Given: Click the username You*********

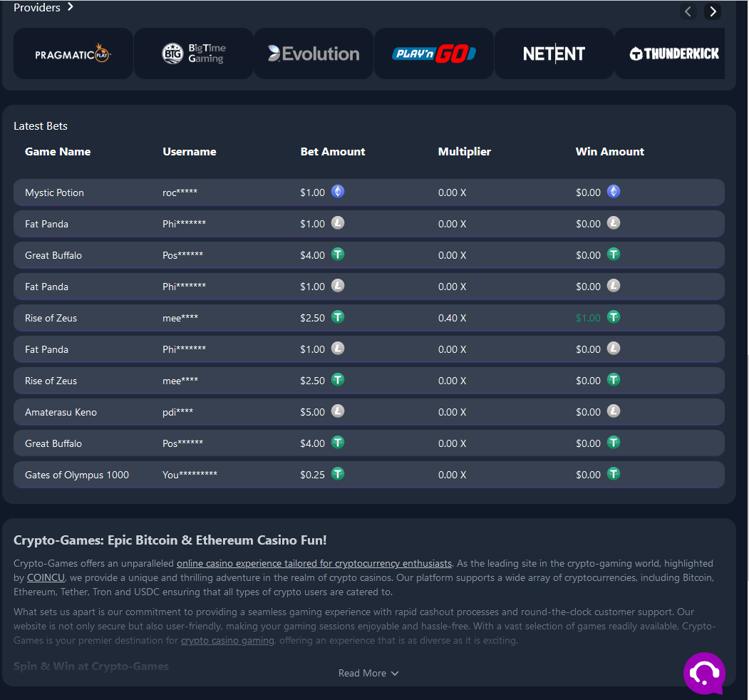Looking at the screenshot, I should click(190, 475).
